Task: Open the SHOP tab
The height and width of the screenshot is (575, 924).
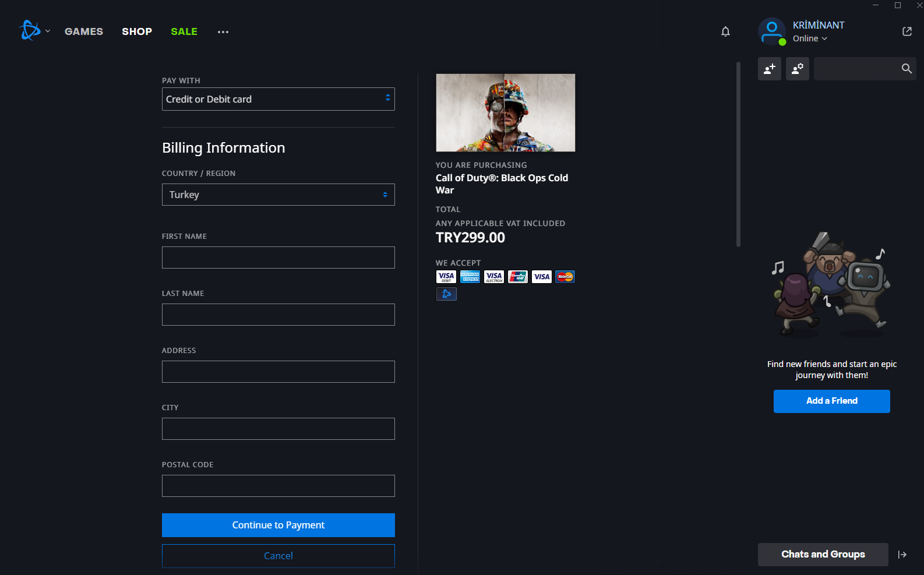Action: 137,31
